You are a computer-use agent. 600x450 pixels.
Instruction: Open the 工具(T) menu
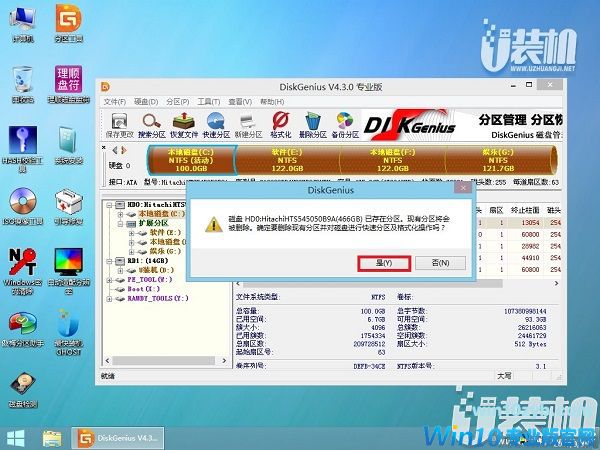pyautogui.click(x=208, y=102)
